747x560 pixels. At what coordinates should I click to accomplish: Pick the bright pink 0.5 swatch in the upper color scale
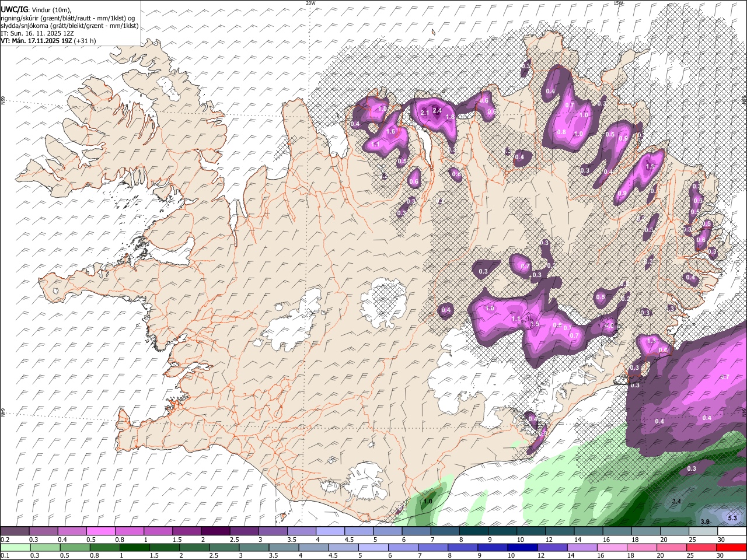pyautogui.click(x=100, y=531)
